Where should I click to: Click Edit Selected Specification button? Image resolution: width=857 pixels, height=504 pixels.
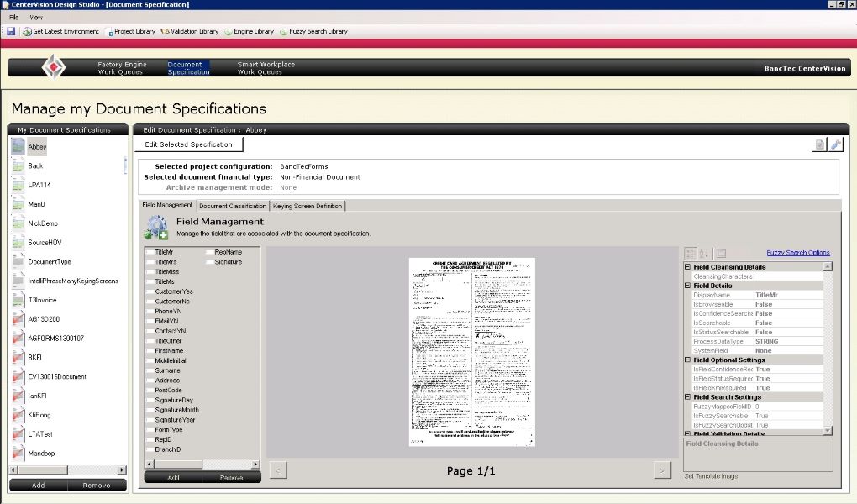click(188, 144)
